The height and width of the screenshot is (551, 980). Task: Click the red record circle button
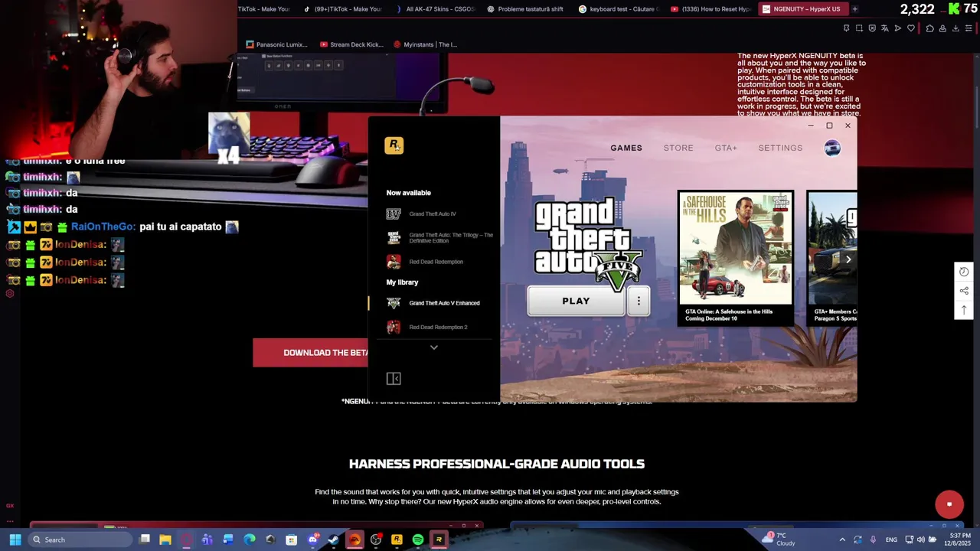coord(949,504)
